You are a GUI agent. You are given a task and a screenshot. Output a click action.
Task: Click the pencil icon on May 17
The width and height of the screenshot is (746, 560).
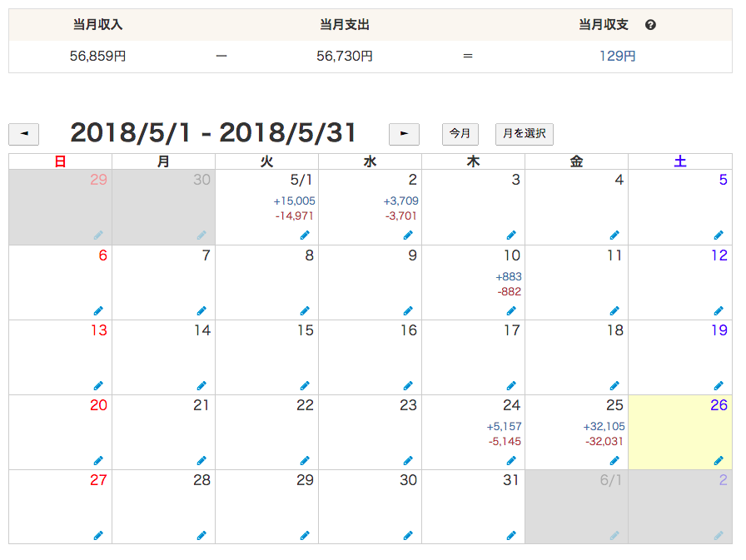pos(511,385)
